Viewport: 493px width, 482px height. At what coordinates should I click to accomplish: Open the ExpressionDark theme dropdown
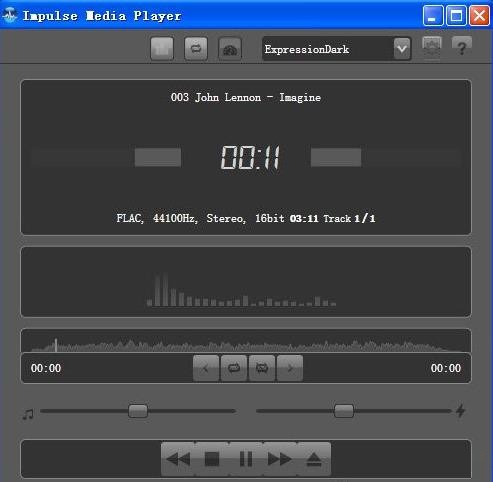tap(336, 49)
